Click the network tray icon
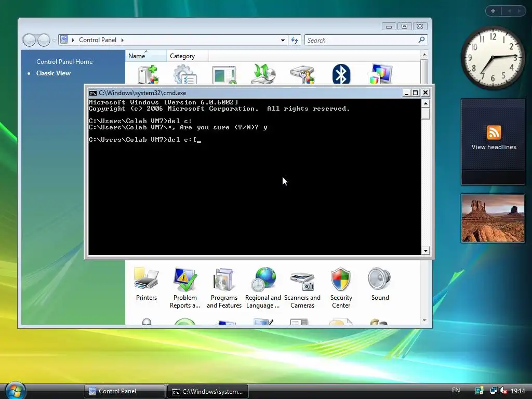This screenshot has height=399, width=532. 494,391
